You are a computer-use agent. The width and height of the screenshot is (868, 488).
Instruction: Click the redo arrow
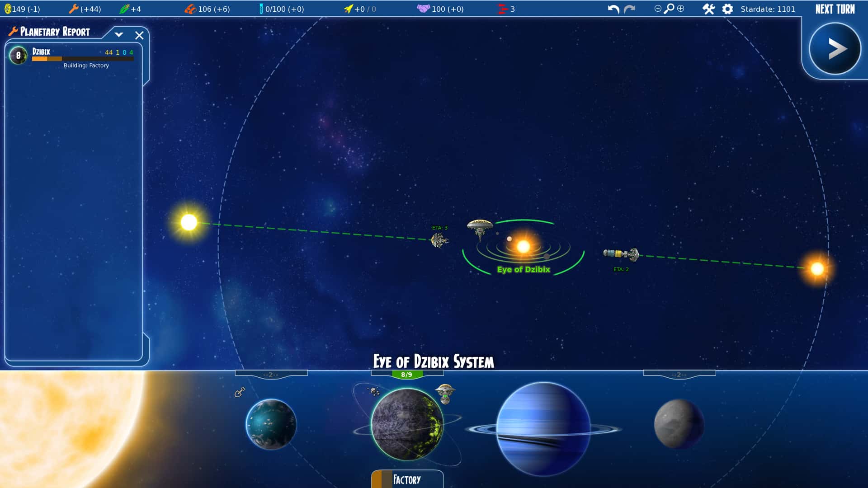[x=629, y=8]
